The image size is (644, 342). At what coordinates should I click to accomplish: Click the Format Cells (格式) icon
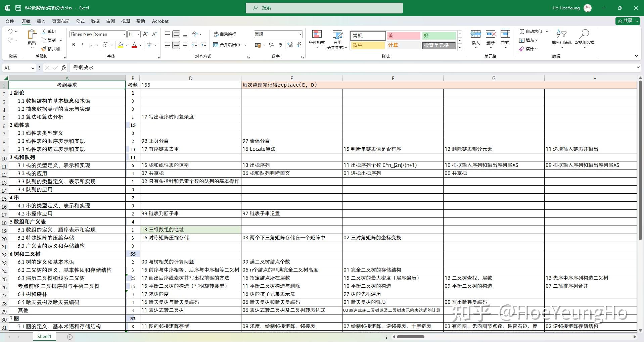505,34
